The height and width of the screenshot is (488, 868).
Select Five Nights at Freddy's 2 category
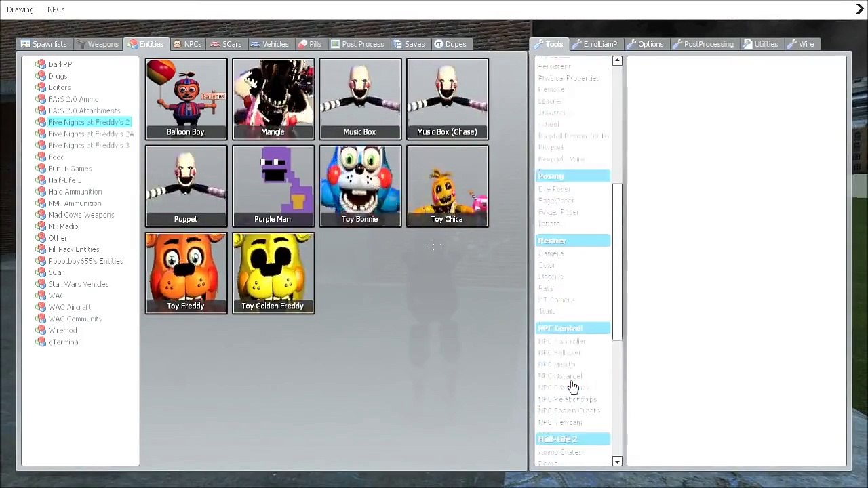pos(89,122)
